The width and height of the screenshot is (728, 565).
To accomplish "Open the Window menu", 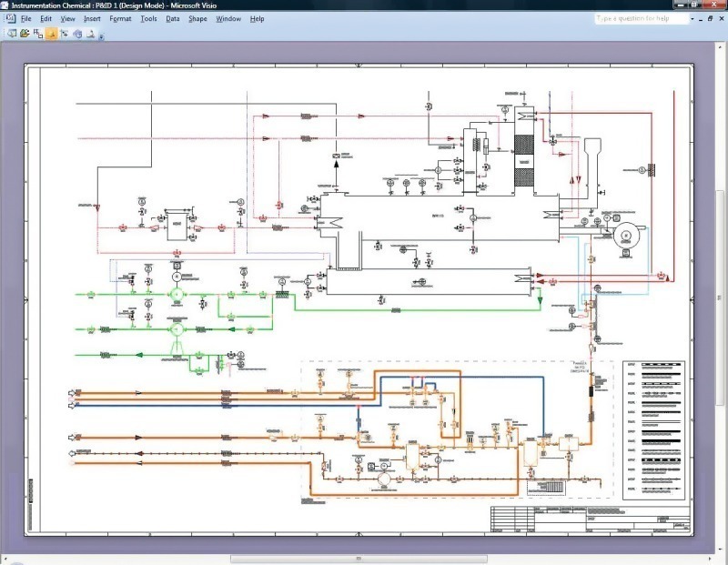I will pyautogui.click(x=228, y=18).
